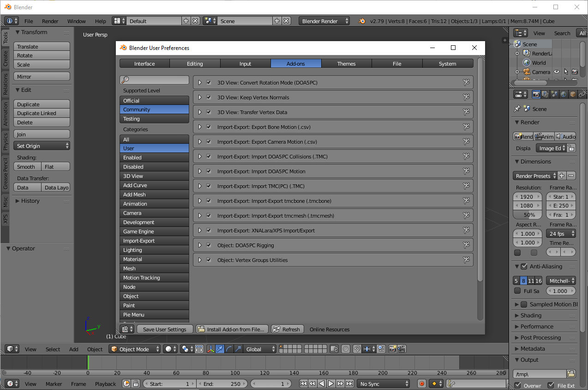
Task: Click the documentation icon for XNALara/XPS Import/Export
Action: pyautogui.click(x=467, y=231)
